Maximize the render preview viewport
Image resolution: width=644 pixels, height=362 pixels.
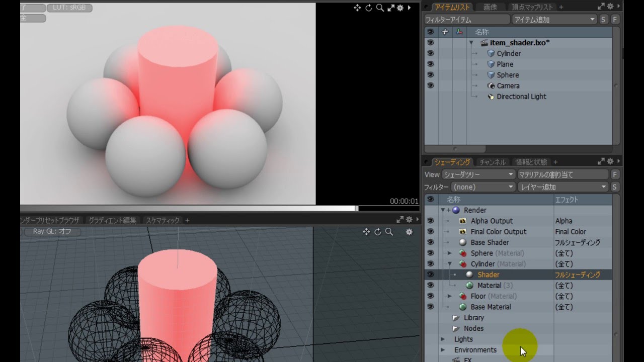tap(391, 8)
